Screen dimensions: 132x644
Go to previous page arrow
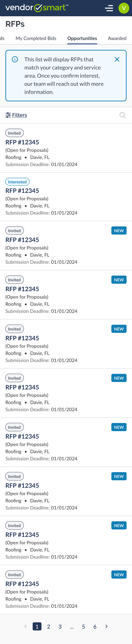coord(25,626)
